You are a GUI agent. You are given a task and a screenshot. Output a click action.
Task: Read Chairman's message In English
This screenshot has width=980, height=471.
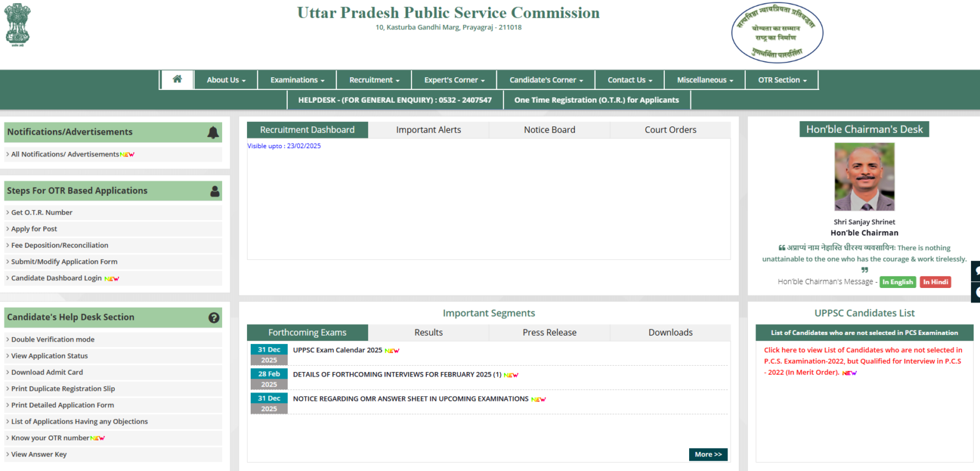tap(898, 282)
